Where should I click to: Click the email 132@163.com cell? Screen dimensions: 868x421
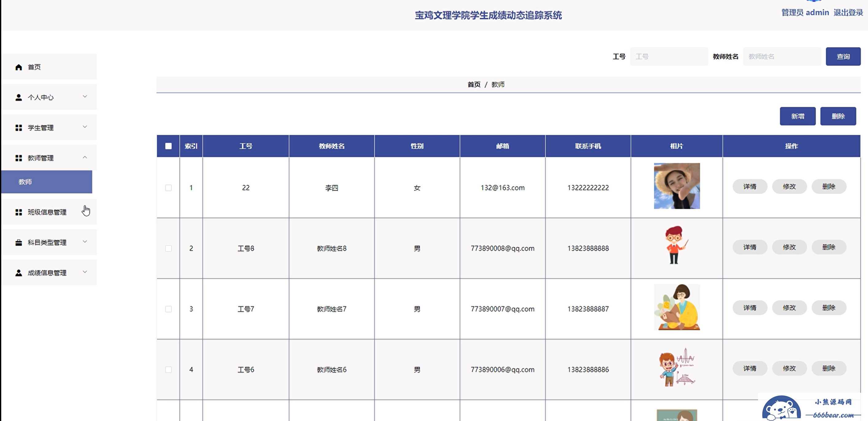(x=502, y=188)
